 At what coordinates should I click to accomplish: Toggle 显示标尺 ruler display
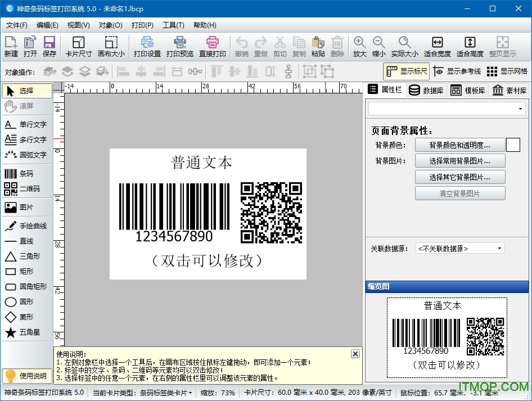[406, 71]
